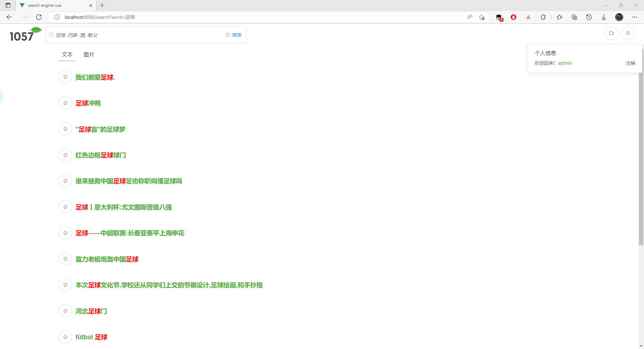Viewport: 644px width, 349px height.
Task: Open the browser settings and more menu
Action: coord(635,17)
